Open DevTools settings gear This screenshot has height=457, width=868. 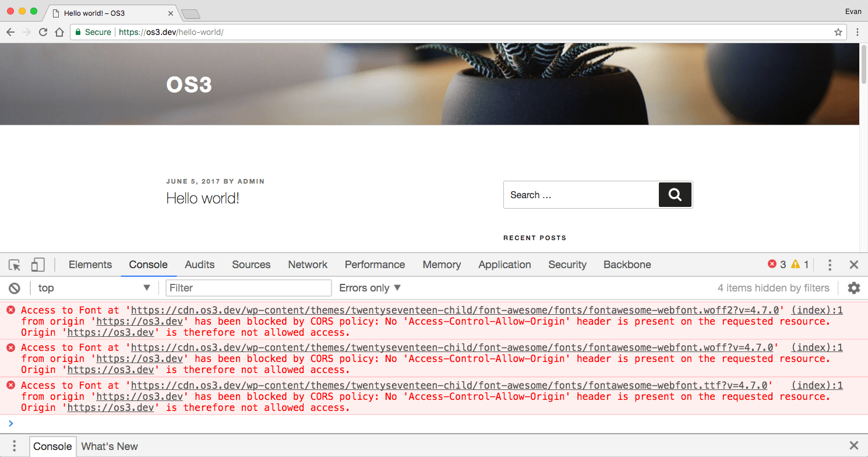853,287
